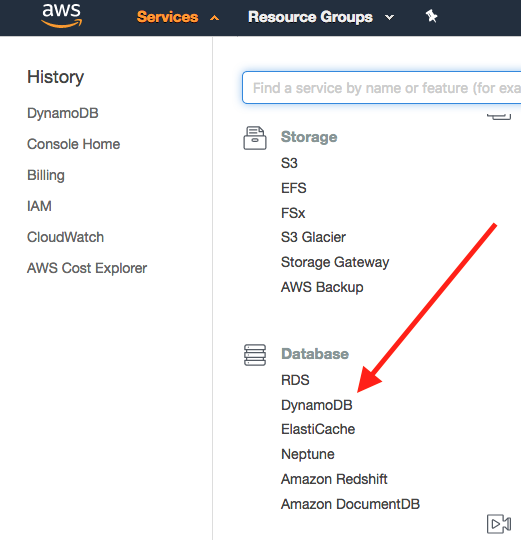Click the video camera icon at the bottom right
Screen dimensions: 521x540
tap(499, 524)
